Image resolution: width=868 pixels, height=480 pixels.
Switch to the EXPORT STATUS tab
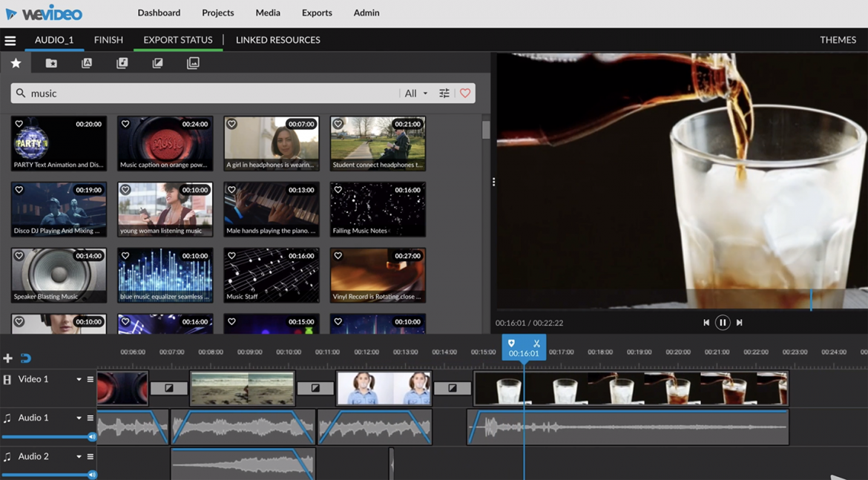178,40
